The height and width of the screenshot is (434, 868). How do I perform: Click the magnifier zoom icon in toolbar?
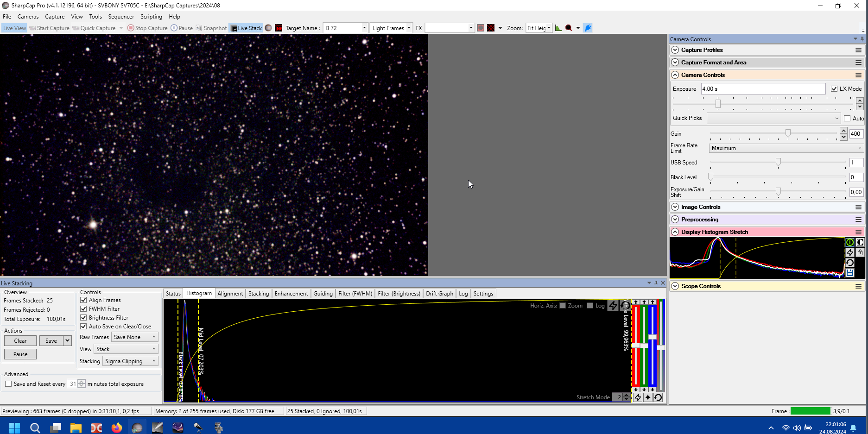tap(569, 28)
